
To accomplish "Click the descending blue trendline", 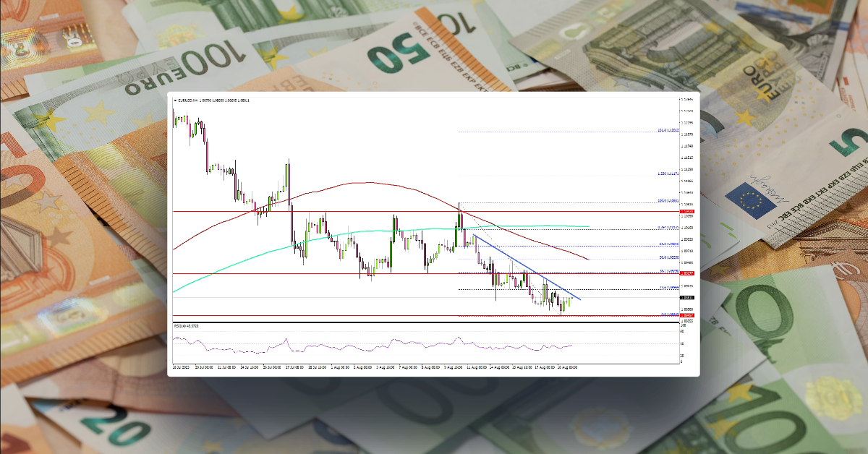I will (x=528, y=267).
